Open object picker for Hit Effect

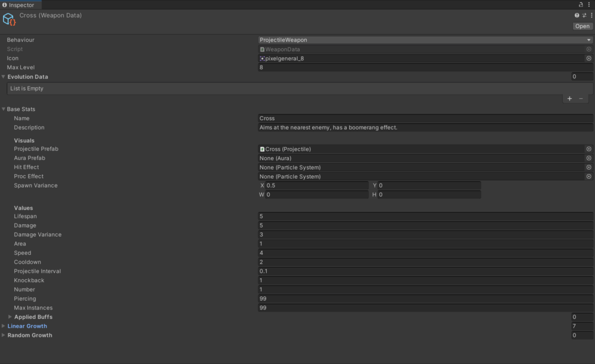point(589,167)
